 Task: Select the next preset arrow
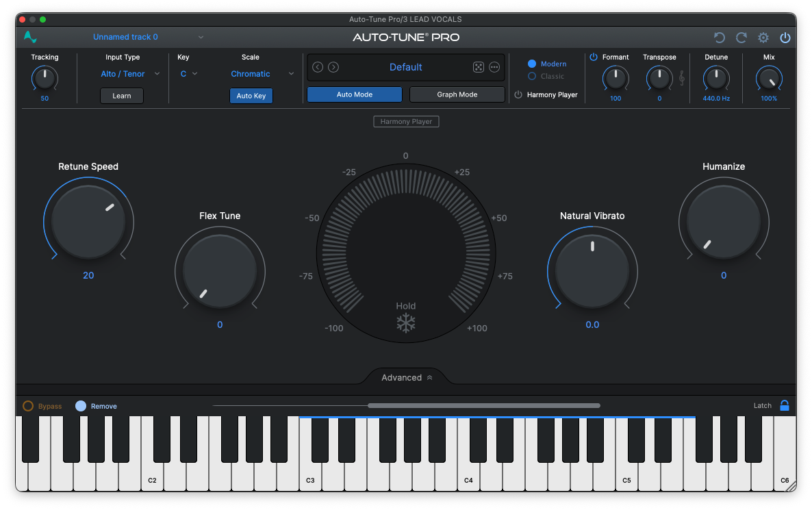coord(333,66)
